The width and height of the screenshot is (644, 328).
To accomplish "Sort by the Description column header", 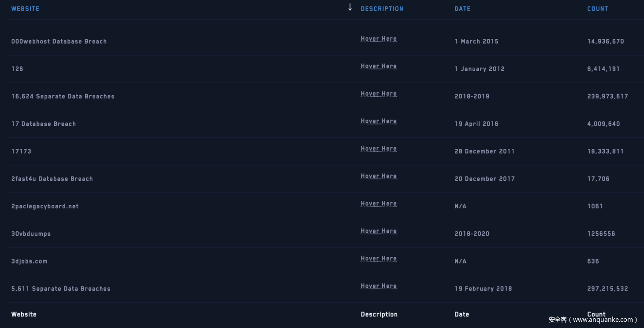I will coord(382,9).
